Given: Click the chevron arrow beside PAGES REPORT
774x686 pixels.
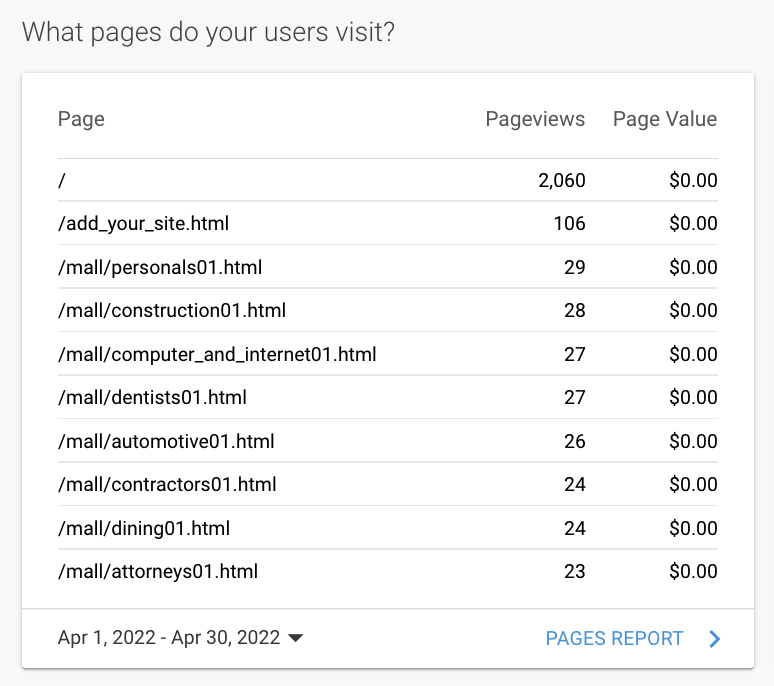Looking at the screenshot, I should (714, 639).
